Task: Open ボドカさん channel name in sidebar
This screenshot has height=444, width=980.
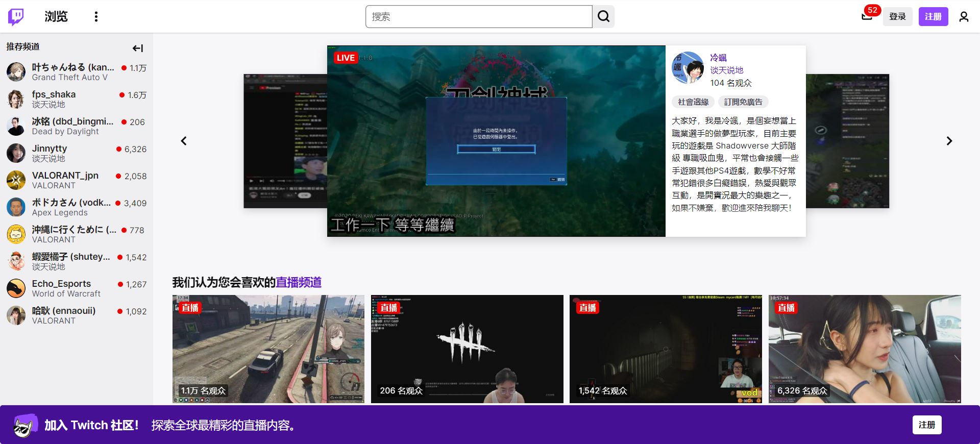Action: pyautogui.click(x=71, y=203)
